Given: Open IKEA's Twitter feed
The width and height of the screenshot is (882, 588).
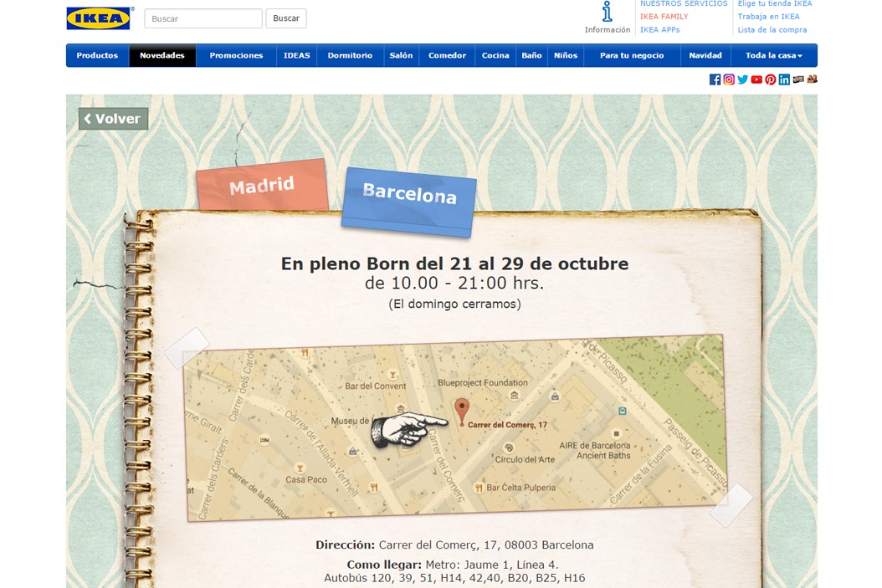Looking at the screenshot, I should coord(742,79).
